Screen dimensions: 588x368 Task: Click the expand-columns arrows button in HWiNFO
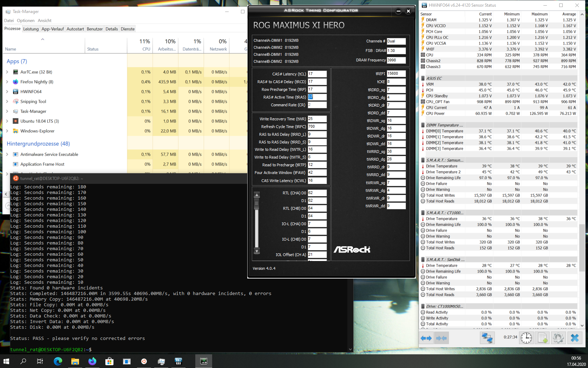pos(426,338)
